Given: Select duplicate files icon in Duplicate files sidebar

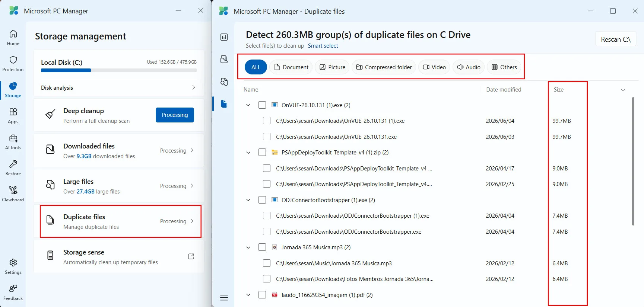Looking at the screenshot, I should [x=224, y=104].
